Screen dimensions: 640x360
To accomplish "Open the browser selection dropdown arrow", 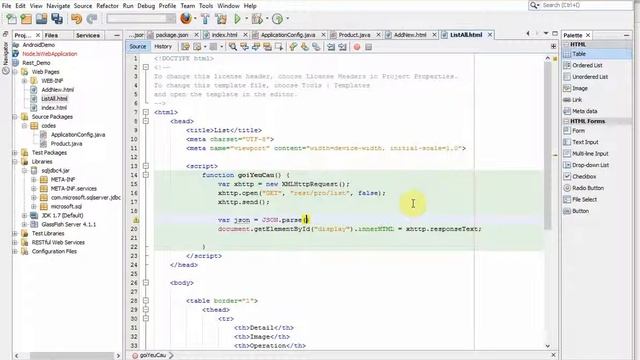I will [195, 19].
